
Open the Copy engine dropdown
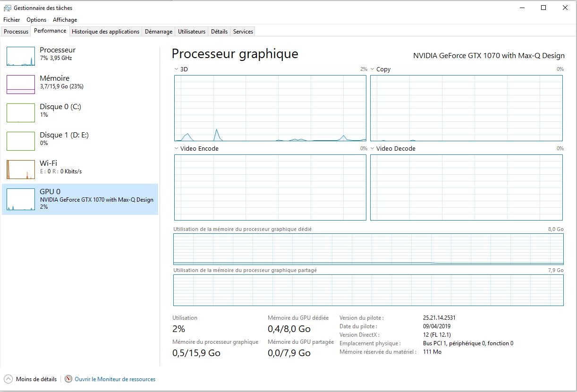click(x=373, y=69)
